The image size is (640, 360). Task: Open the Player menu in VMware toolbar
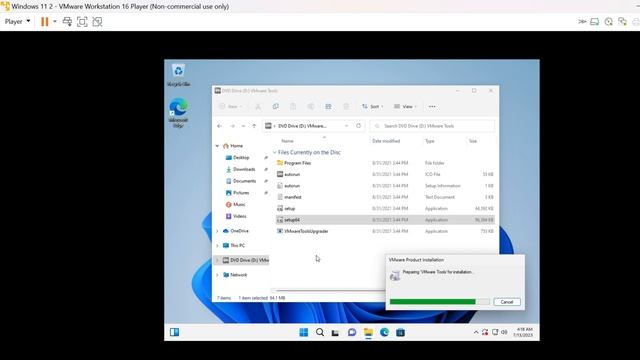click(18, 22)
